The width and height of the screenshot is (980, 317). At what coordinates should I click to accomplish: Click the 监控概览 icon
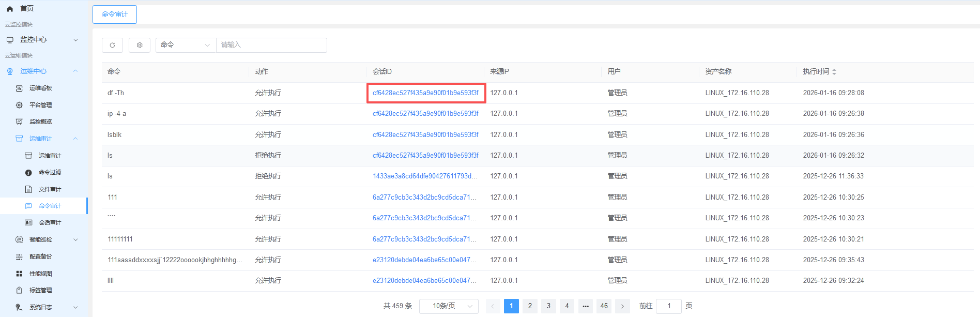pos(19,122)
